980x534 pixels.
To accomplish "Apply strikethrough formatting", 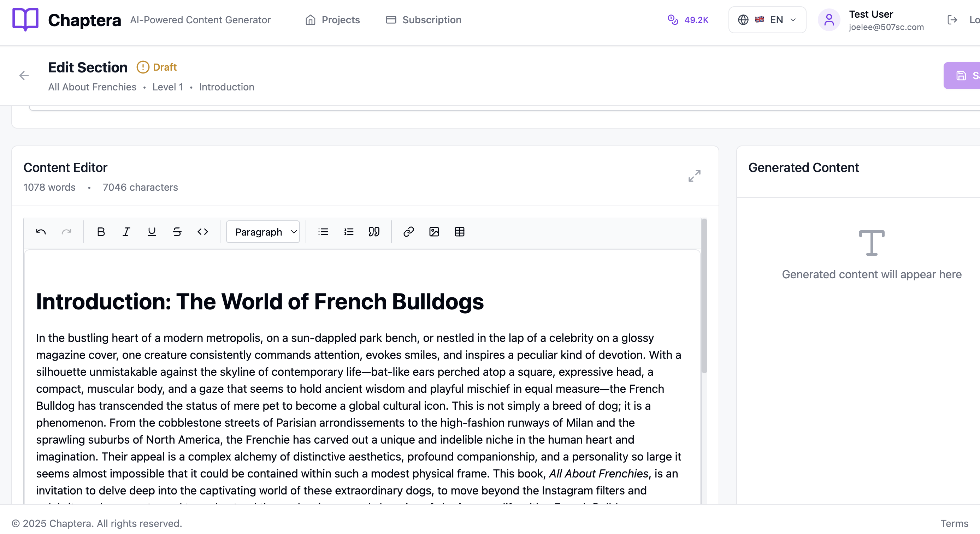I will (x=177, y=232).
